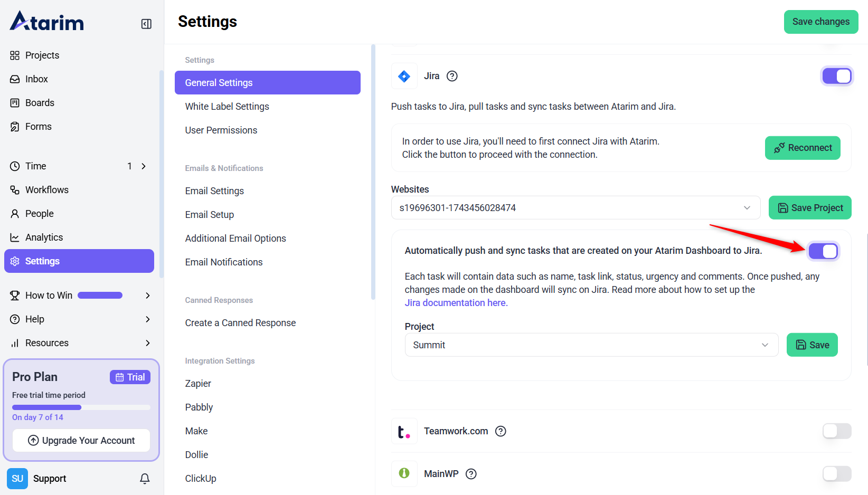This screenshot has width=868, height=495.
Task: Collapse the sidebar with the panel icon
Action: point(146,24)
